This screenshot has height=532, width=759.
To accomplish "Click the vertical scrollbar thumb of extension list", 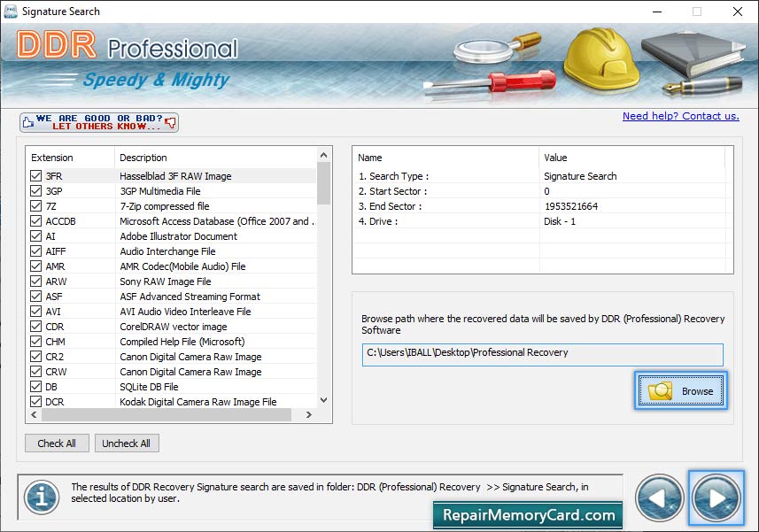I will [x=324, y=183].
